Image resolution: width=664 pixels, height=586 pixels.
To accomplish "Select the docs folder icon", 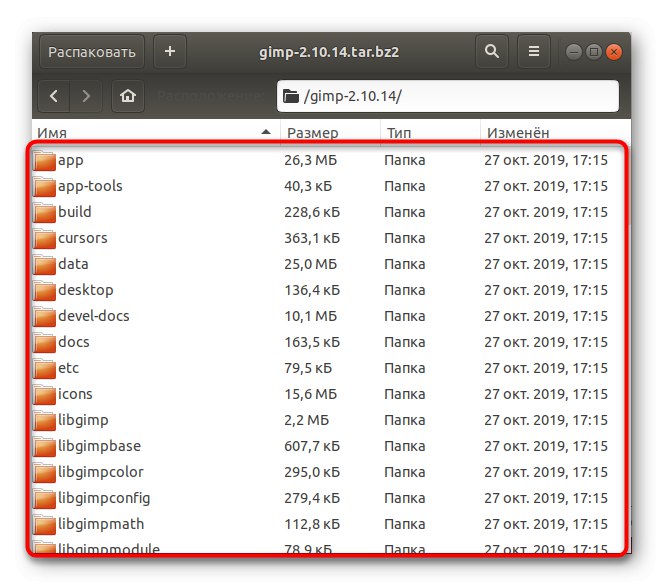I will click(x=44, y=342).
